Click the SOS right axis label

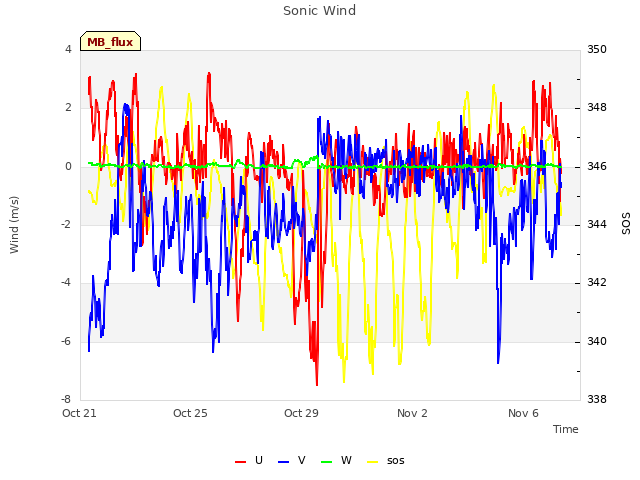(x=626, y=224)
